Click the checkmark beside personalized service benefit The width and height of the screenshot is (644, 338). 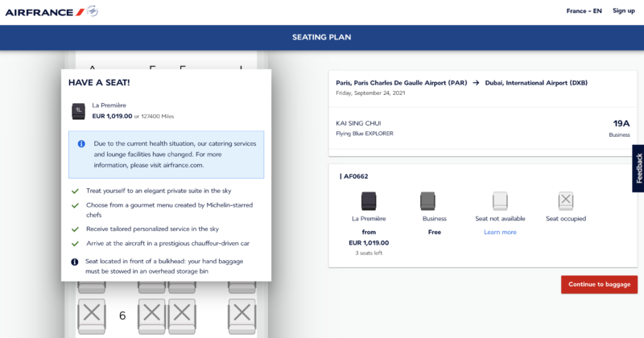75,229
